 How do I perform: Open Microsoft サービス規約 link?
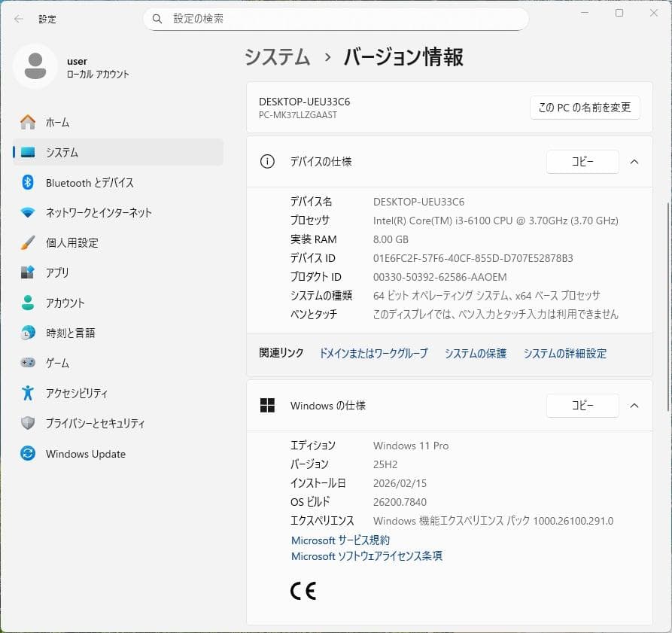pos(341,540)
